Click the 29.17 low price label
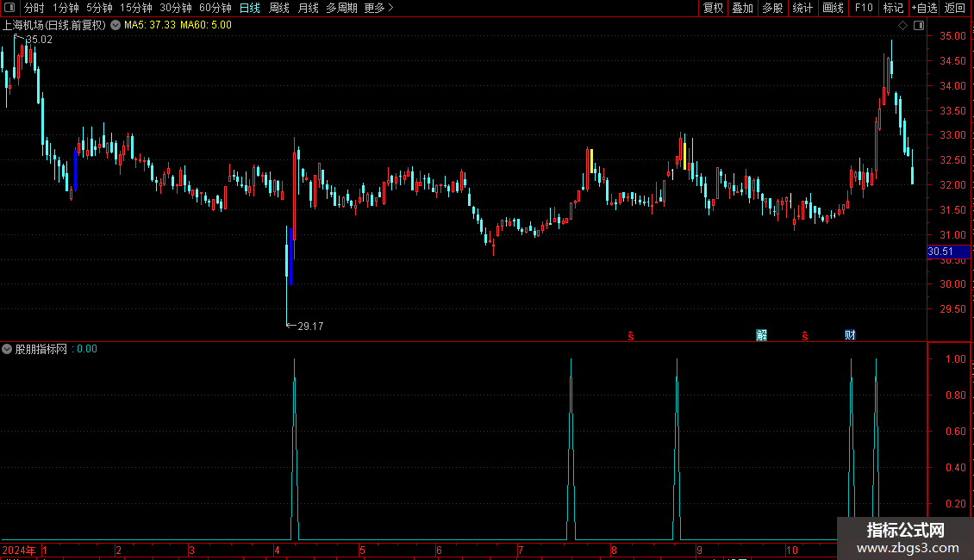The width and height of the screenshot is (974, 560). tap(310, 327)
